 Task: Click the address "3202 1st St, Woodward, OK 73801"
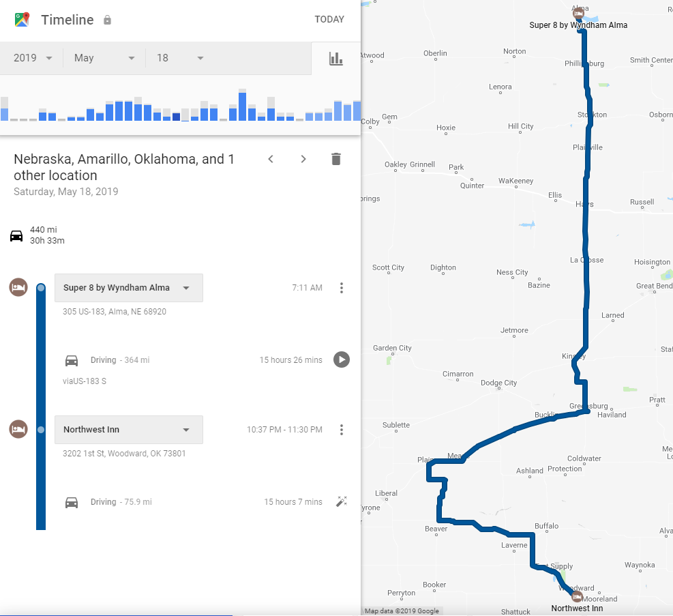coord(124,454)
